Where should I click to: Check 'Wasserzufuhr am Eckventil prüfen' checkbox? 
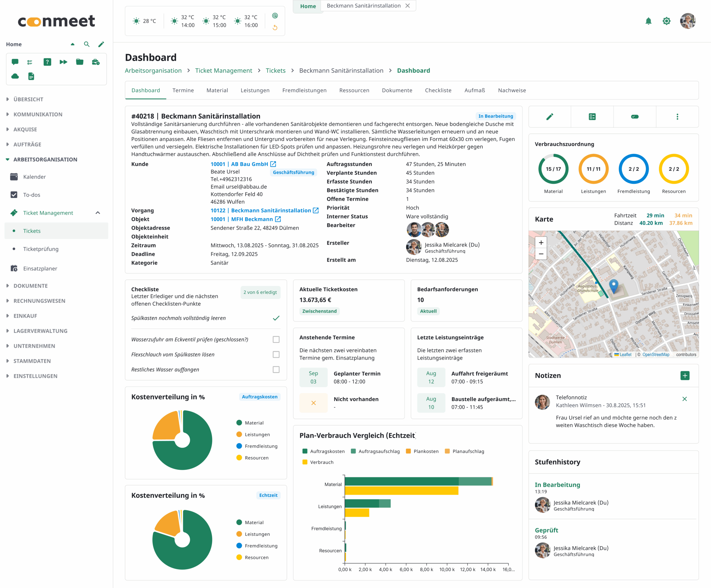276,340
